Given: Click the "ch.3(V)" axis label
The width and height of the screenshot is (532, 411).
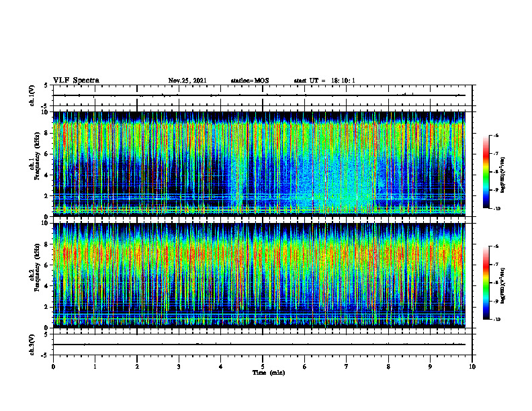Looking at the screenshot, I should tap(32, 345).
